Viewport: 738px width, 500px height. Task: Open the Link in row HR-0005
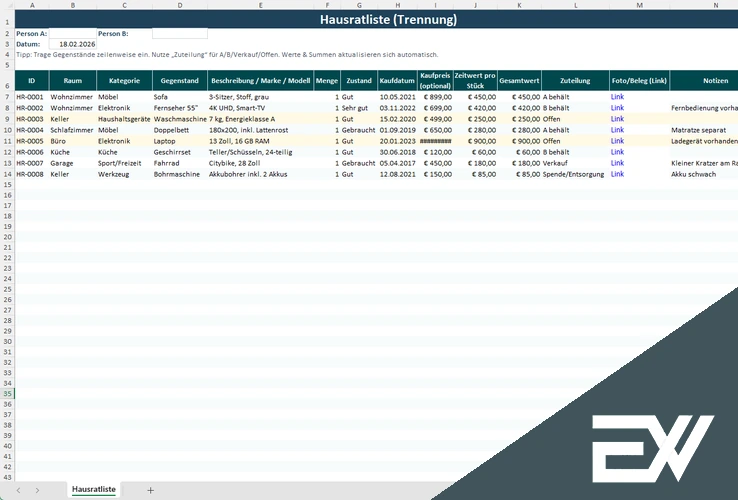pyautogui.click(x=617, y=141)
